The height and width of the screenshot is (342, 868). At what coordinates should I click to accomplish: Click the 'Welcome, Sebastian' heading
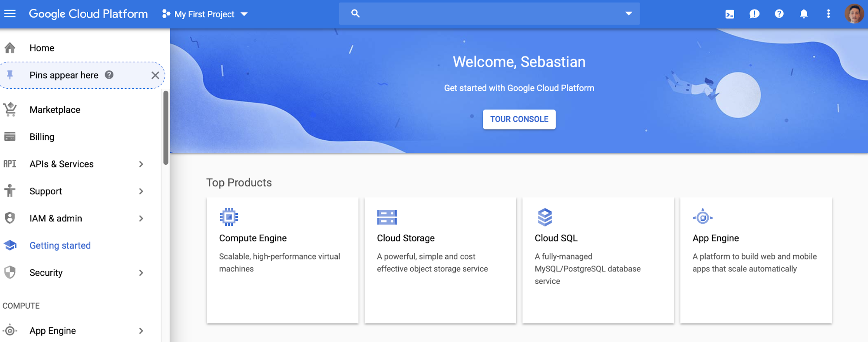[519, 62]
